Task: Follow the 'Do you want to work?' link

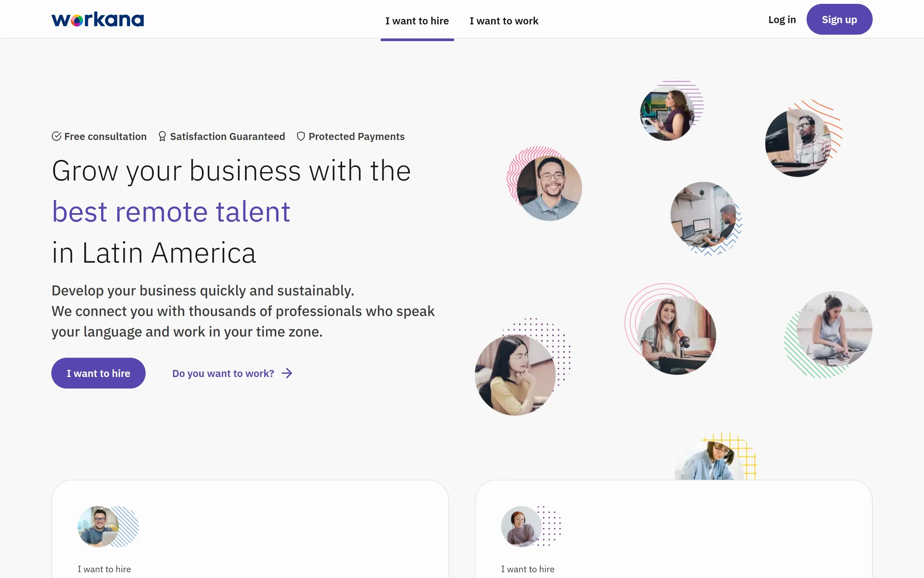Action: point(232,373)
